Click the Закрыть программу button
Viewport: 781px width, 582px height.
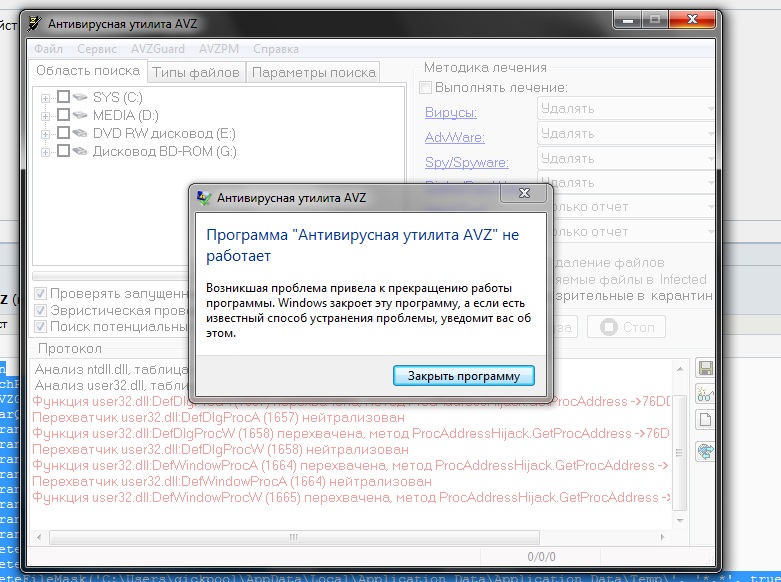point(464,376)
